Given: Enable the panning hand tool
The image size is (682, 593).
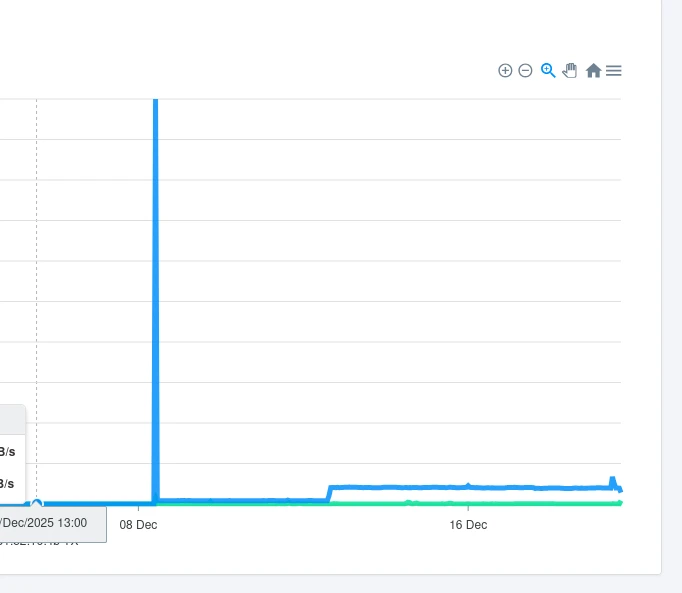Looking at the screenshot, I should (570, 70).
